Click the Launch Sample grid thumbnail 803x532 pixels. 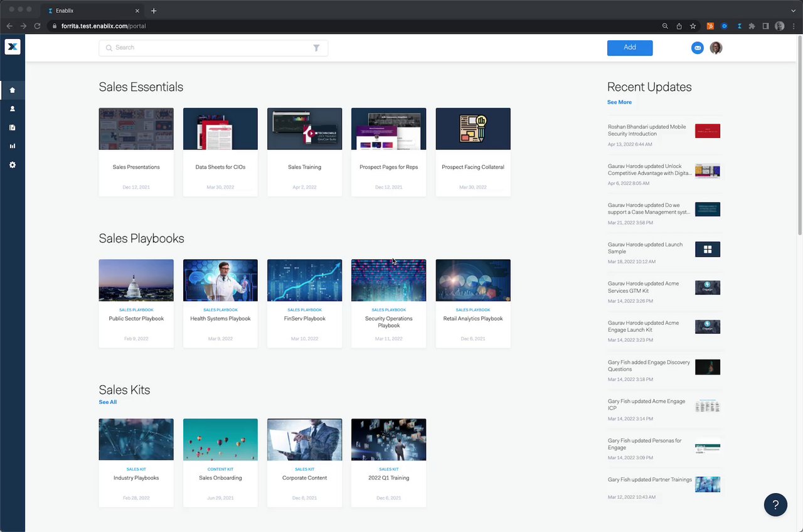708,249
